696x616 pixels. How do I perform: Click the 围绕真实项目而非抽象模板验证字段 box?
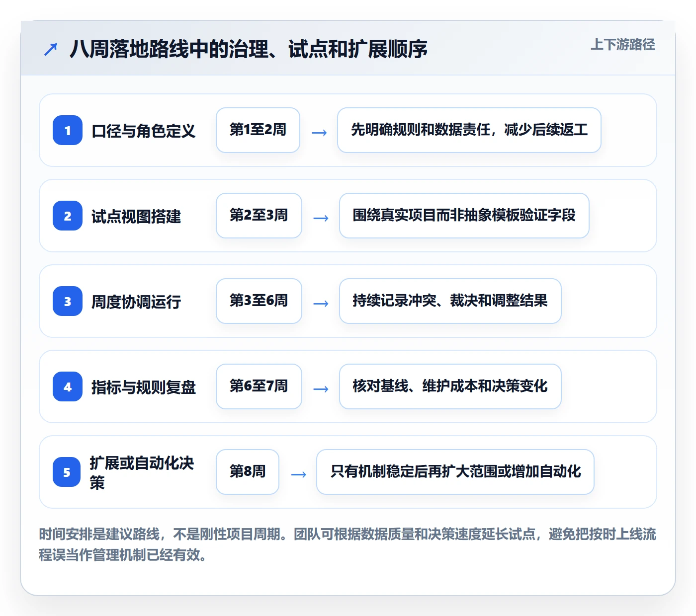click(x=464, y=216)
